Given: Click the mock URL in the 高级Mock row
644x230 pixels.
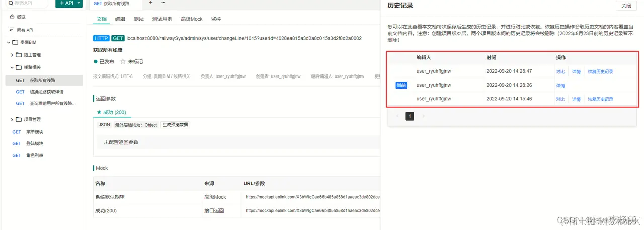Looking at the screenshot, I should (313, 197).
